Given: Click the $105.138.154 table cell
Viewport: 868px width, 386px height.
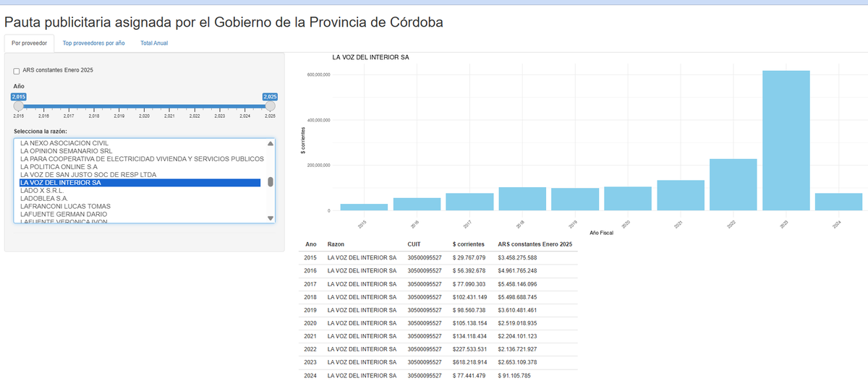Looking at the screenshot, I should coord(469,323).
